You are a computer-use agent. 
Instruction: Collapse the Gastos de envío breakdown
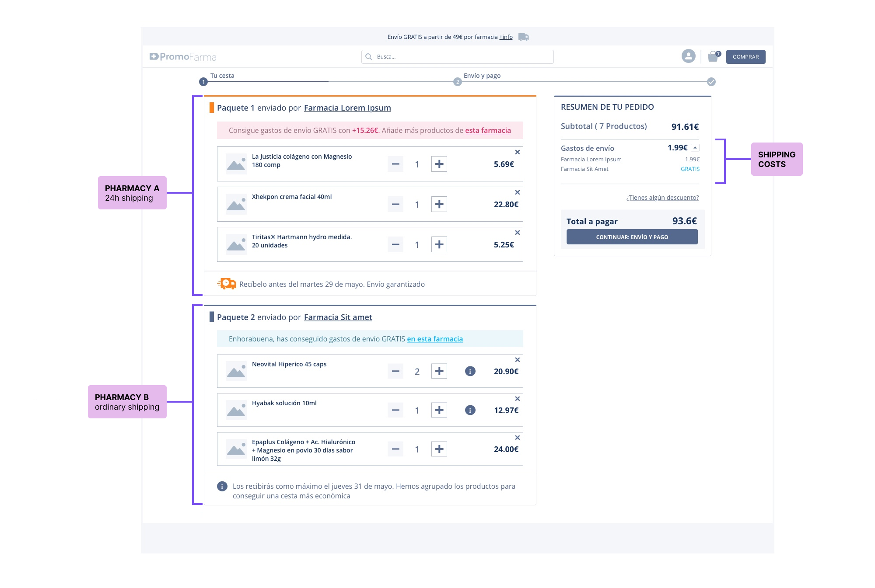point(695,148)
